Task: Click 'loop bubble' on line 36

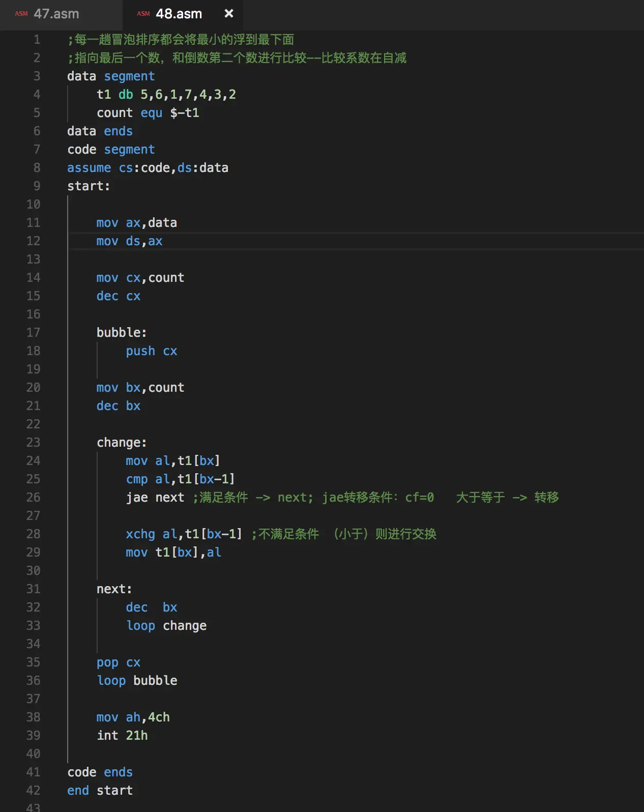Action: point(137,681)
